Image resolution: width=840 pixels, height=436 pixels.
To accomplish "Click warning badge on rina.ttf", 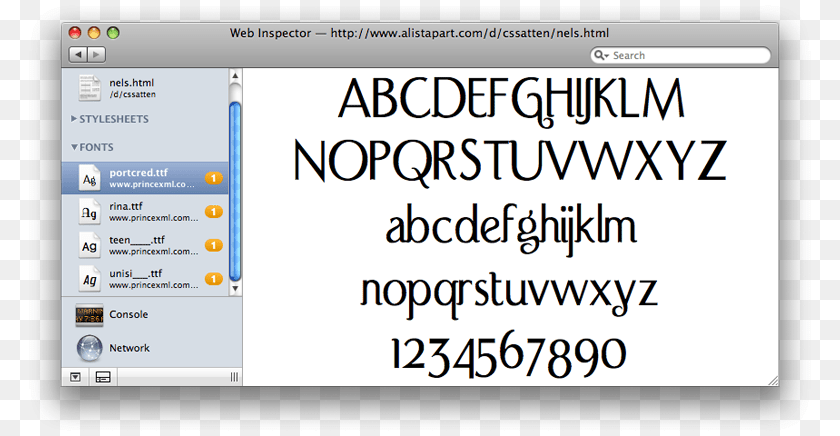I will (x=214, y=212).
